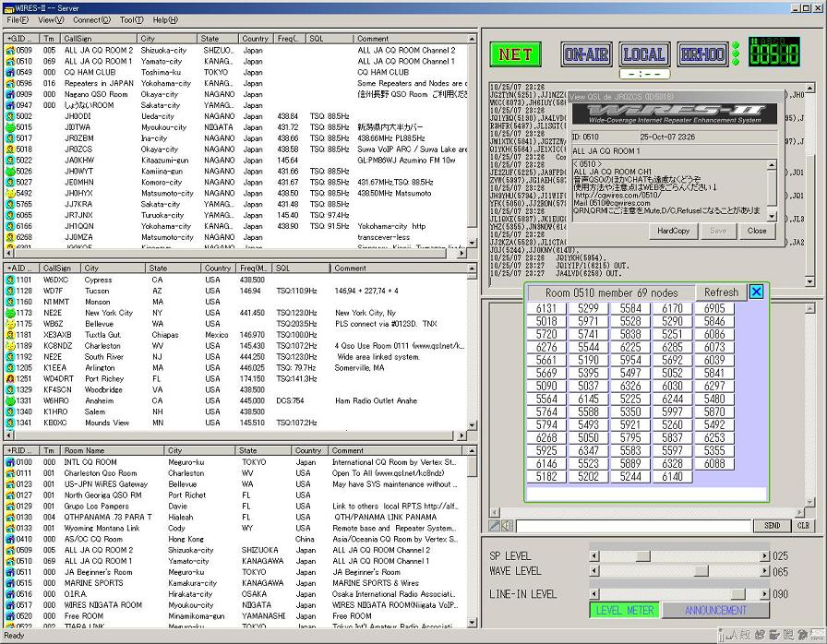Select node 6131 in the room member grid
The width and height of the screenshot is (827, 644).
[546, 308]
